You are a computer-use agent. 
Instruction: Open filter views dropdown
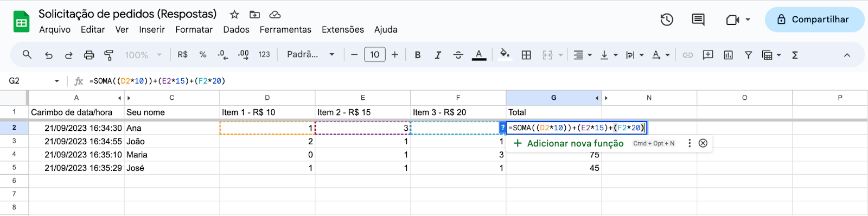[771, 55]
